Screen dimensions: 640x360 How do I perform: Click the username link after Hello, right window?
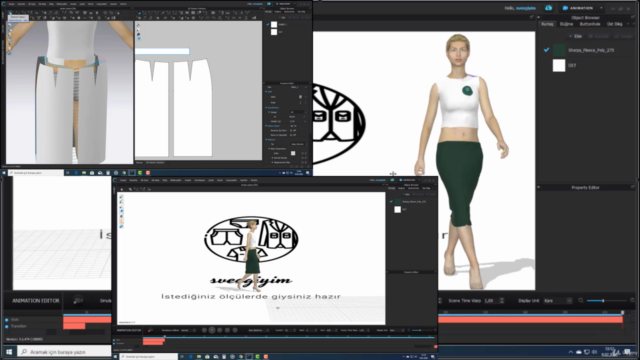(x=526, y=8)
